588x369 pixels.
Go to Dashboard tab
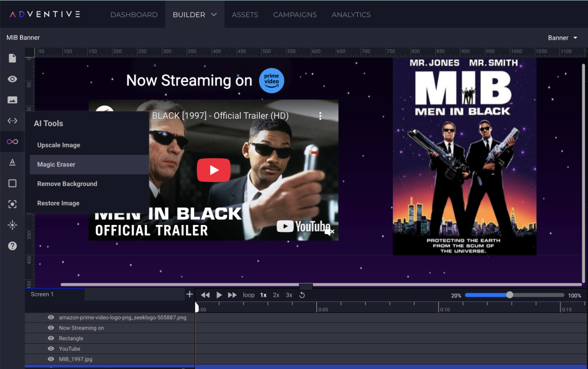pos(134,14)
